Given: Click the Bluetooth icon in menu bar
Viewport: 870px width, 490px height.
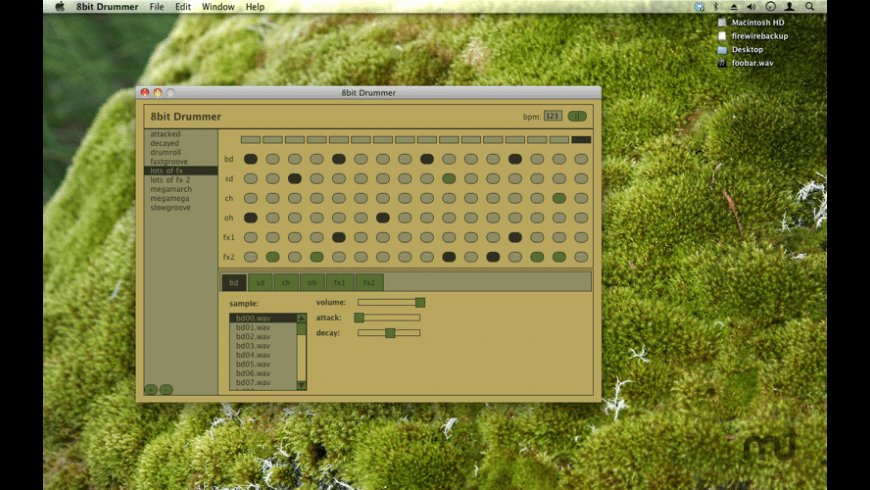Looking at the screenshot, I should (716, 7).
